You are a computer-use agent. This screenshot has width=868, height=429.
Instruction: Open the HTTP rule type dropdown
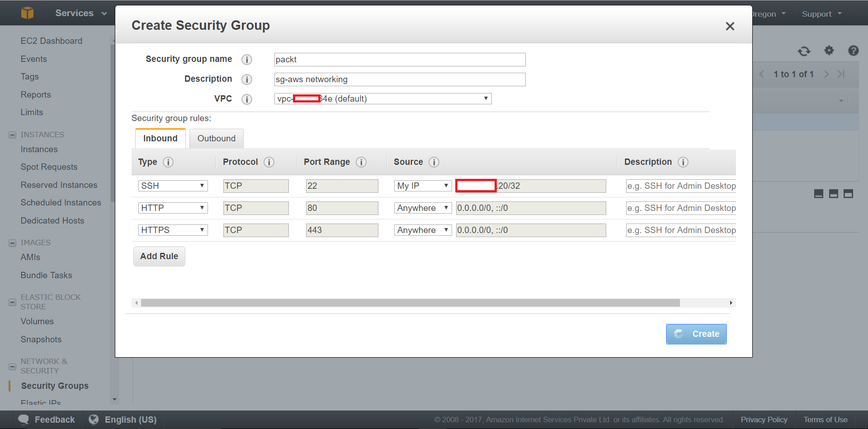[x=173, y=208]
